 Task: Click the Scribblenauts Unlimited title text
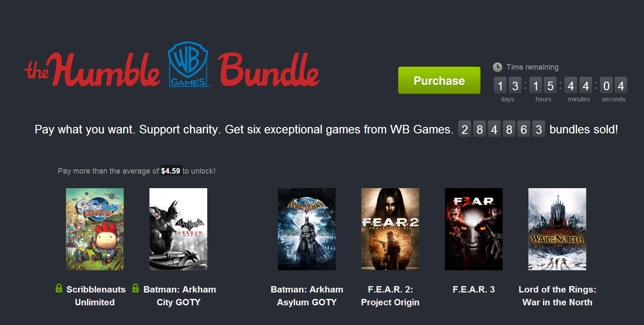coord(96,296)
